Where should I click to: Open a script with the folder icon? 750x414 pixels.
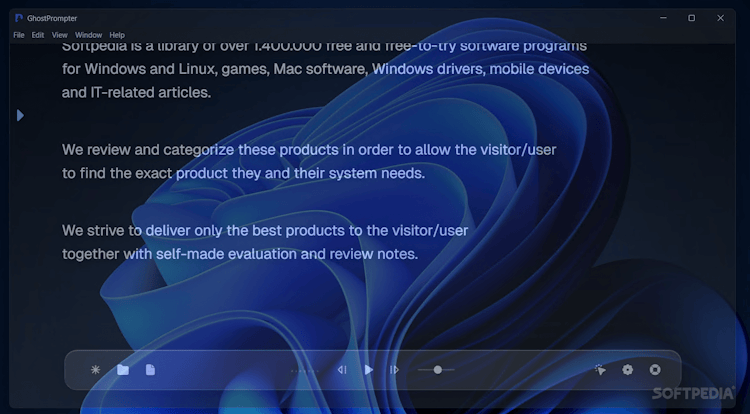(x=123, y=370)
